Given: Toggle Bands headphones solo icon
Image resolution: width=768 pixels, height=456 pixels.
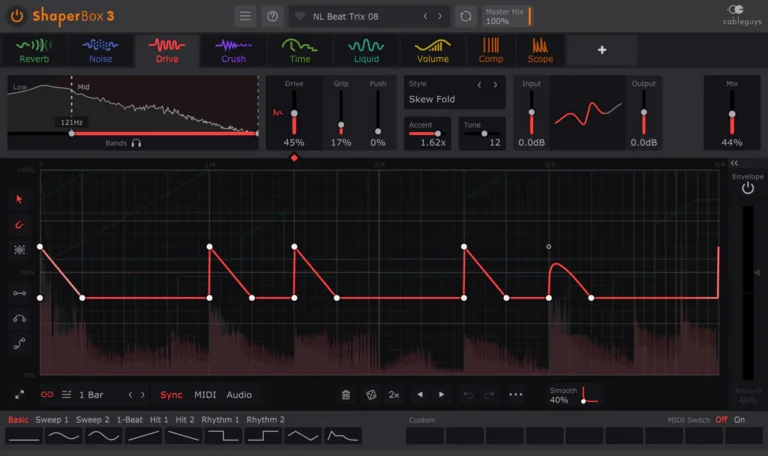Looking at the screenshot, I should click(136, 143).
